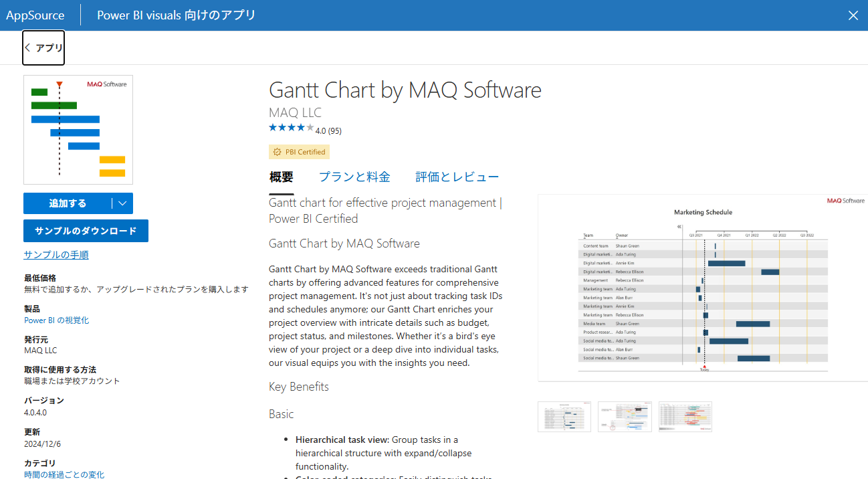Select the third screenshot thumbnail

(685, 417)
